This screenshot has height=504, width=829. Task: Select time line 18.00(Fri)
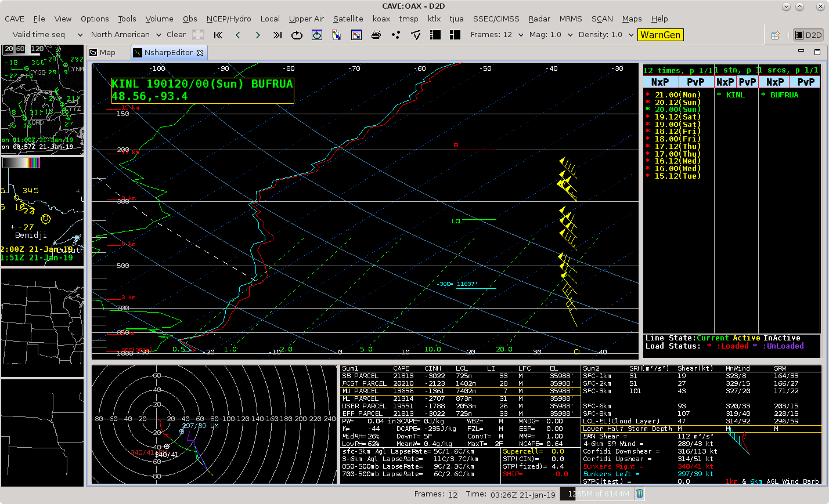(x=673, y=139)
